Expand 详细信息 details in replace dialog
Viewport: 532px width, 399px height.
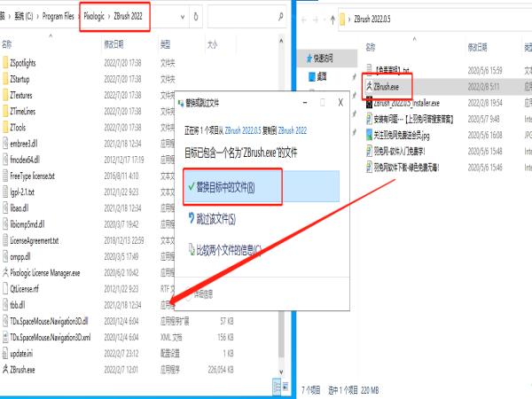[199, 294]
